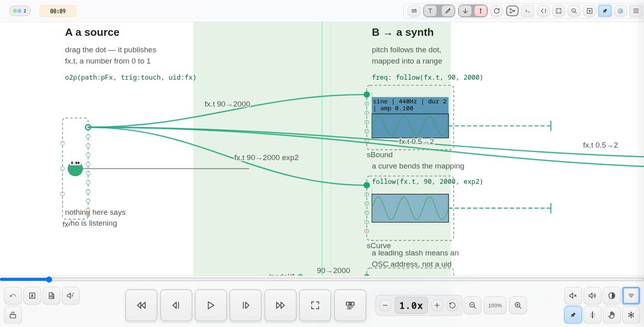The image size is (644, 327).
Task: Toggle the bottom-right pin button
Action: (573, 315)
